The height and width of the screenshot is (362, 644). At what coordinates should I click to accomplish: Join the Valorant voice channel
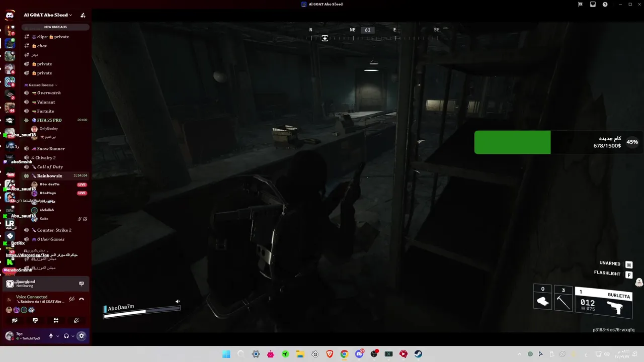tap(55, 102)
